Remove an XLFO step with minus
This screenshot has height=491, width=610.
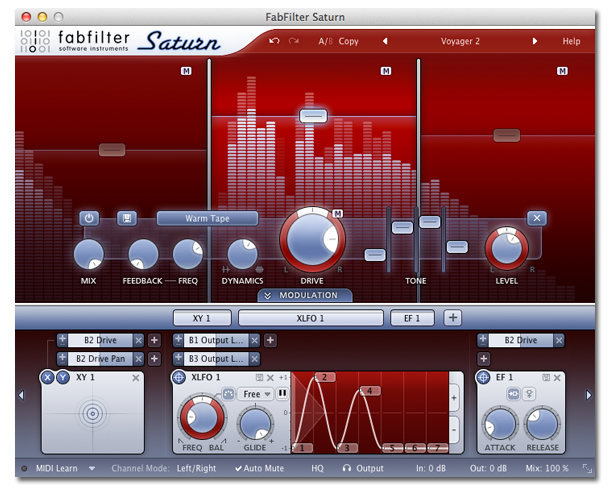[x=454, y=430]
